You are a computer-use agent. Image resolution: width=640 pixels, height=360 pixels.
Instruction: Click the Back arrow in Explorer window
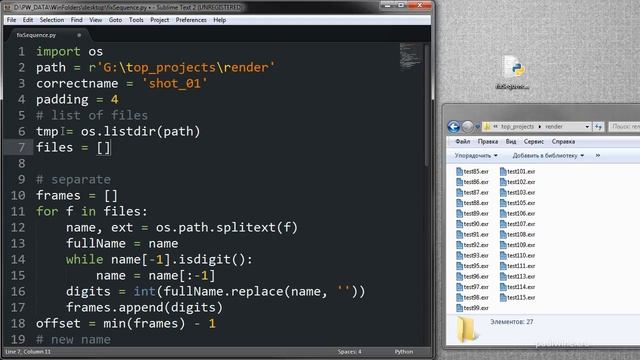coord(453,127)
